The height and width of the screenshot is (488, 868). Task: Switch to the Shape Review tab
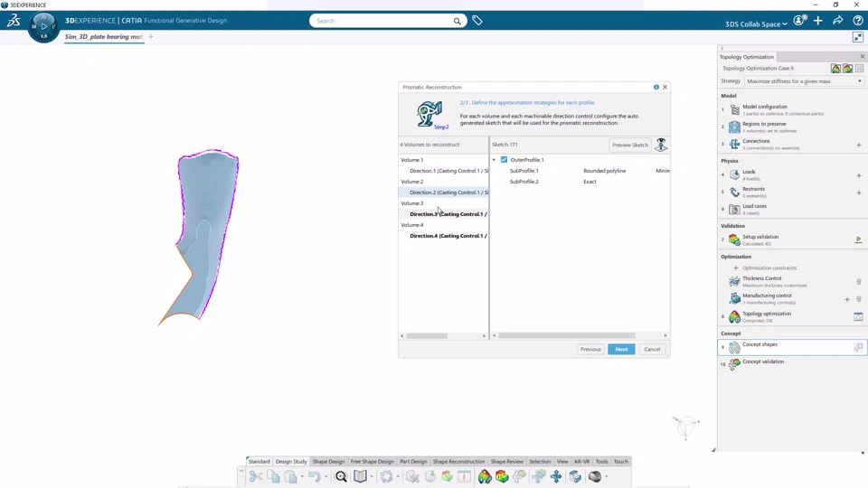[x=506, y=462]
